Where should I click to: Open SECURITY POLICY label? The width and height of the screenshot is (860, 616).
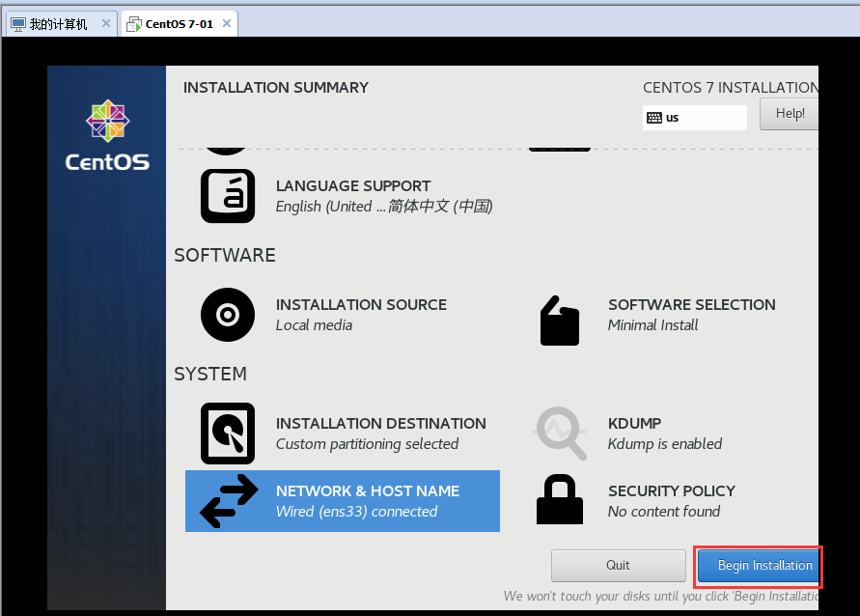tap(672, 490)
